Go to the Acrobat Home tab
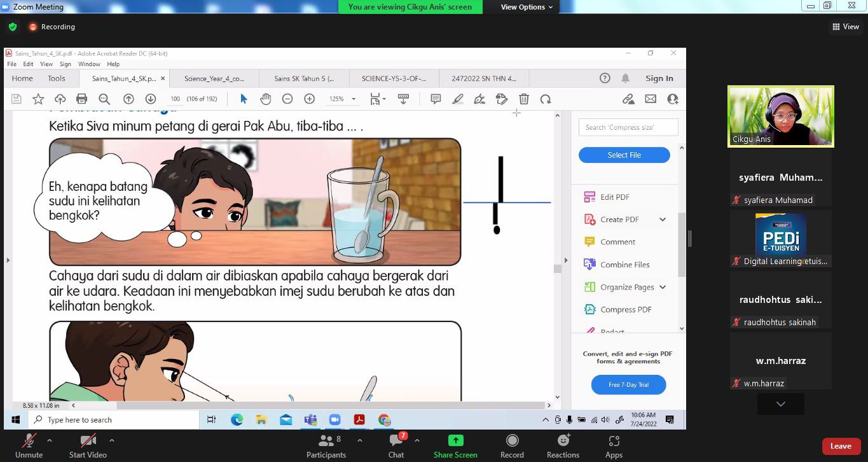Image resolution: width=868 pixels, height=462 pixels. pos(22,78)
